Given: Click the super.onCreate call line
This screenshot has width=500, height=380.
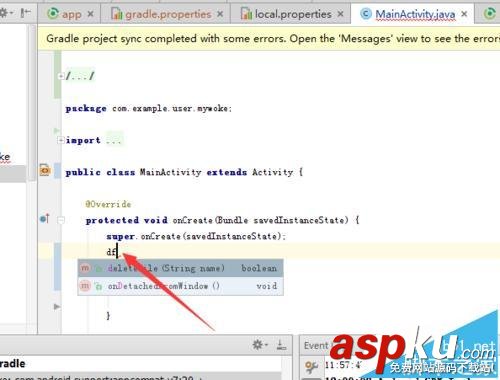Looking at the screenshot, I should coord(196,236).
